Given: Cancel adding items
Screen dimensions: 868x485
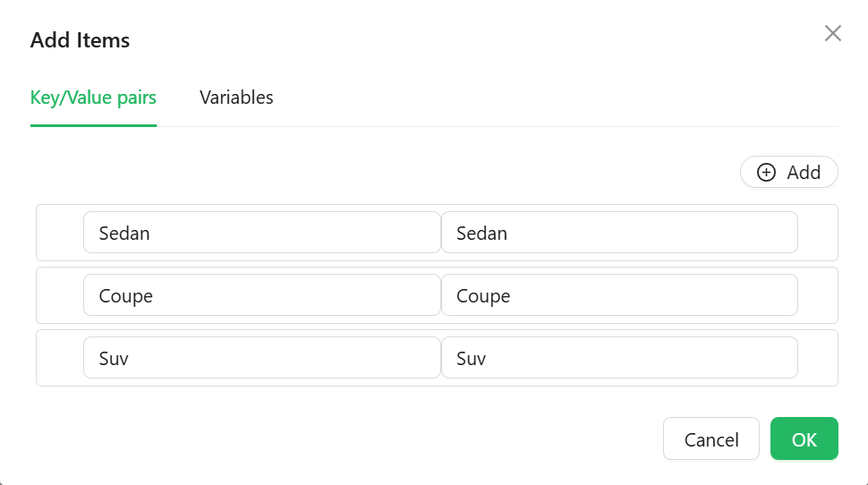Looking at the screenshot, I should [x=711, y=439].
